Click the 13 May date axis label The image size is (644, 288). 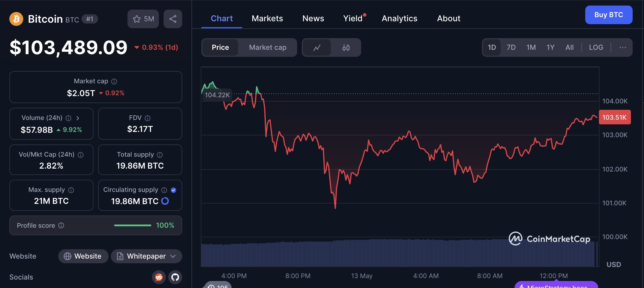[362, 276]
